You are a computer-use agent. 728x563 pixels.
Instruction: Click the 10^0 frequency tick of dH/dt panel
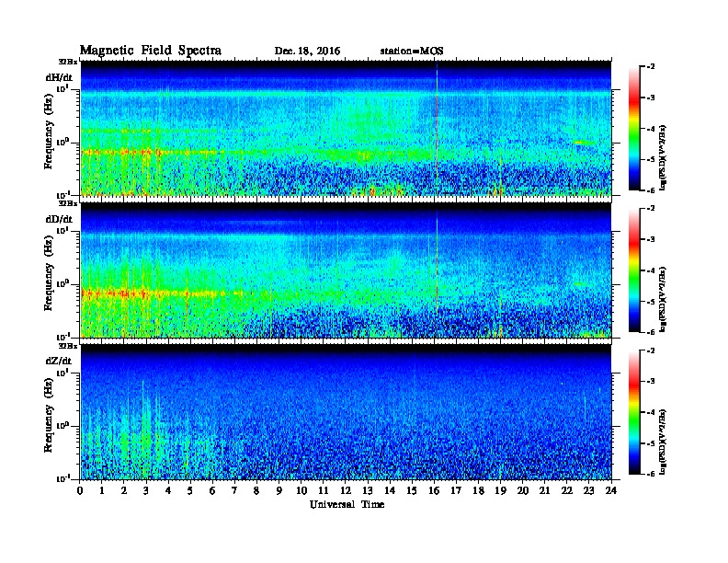click(63, 143)
